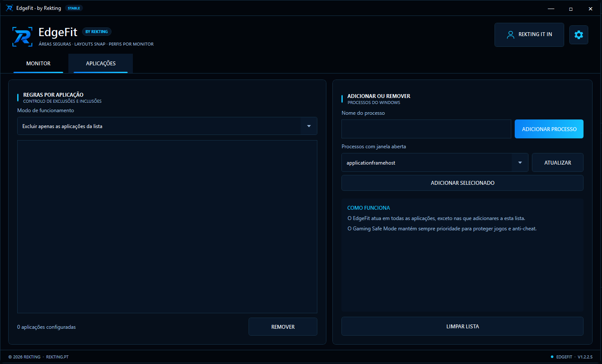The image size is (602, 364).
Task: Click the BY REKTING badge
Action: 97,31
